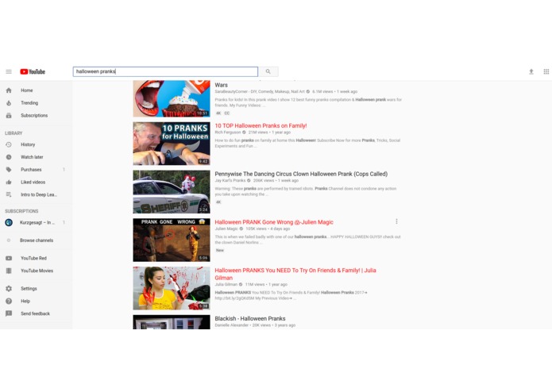Click the upload video icon
The image size is (552, 392).
531,71
